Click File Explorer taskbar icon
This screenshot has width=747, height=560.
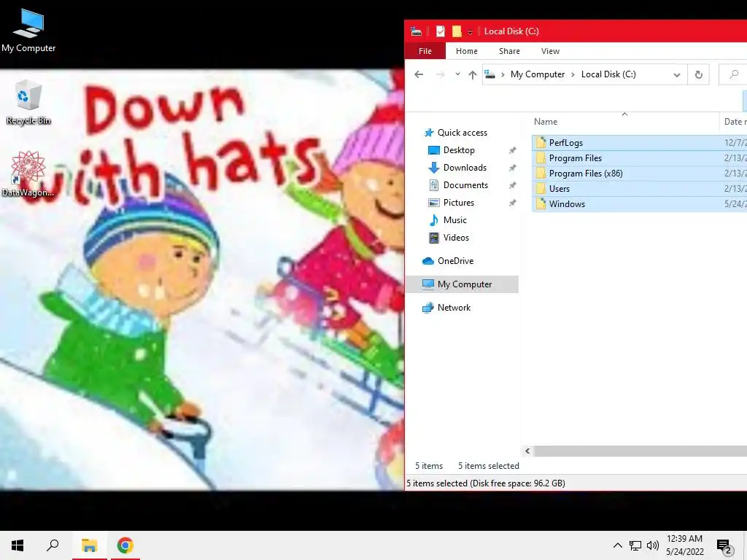point(89,545)
